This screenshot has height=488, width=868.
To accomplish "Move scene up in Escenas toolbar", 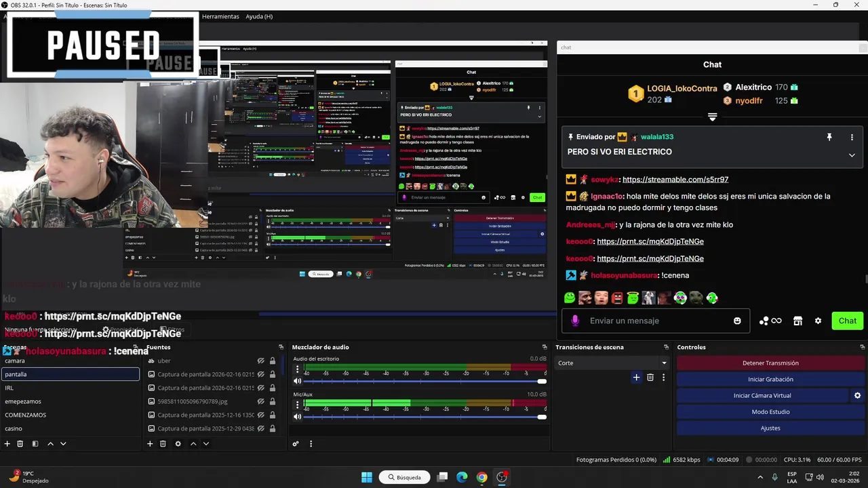I will pos(50,444).
